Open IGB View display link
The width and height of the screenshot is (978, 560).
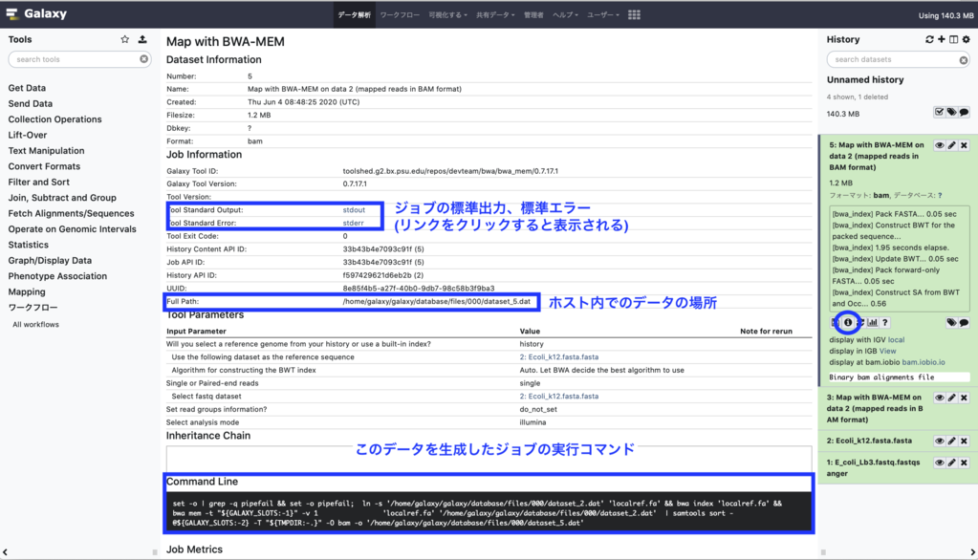pyautogui.click(x=887, y=351)
